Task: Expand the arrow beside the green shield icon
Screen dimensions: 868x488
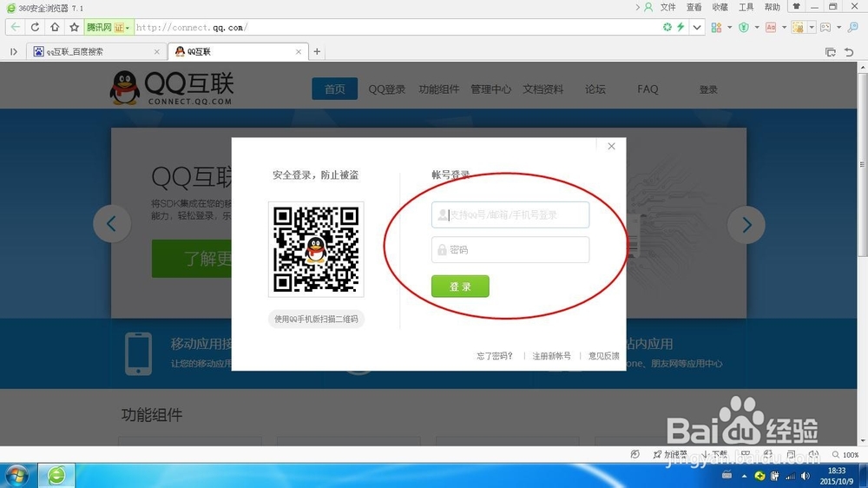Action: [757, 27]
